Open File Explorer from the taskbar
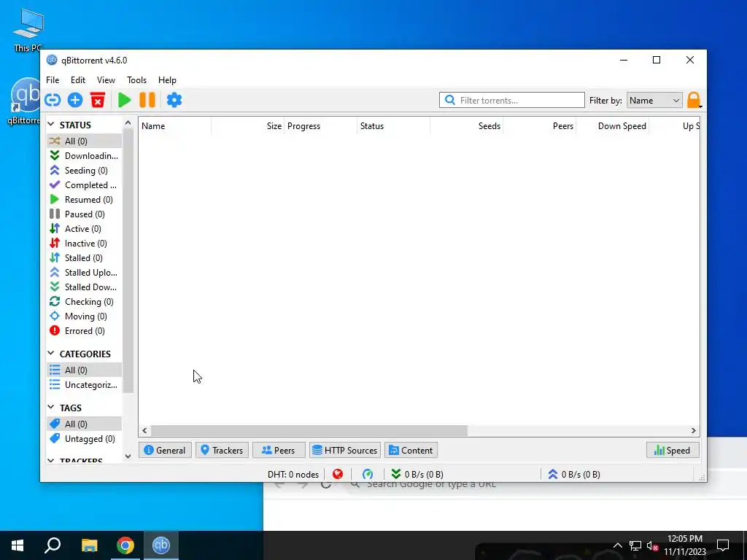 [x=89, y=545]
